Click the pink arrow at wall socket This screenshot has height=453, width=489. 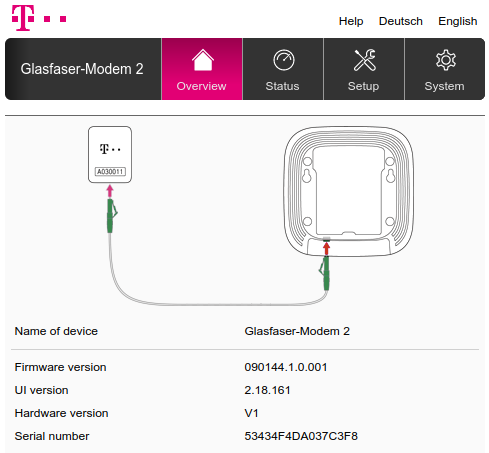pos(110,191)
